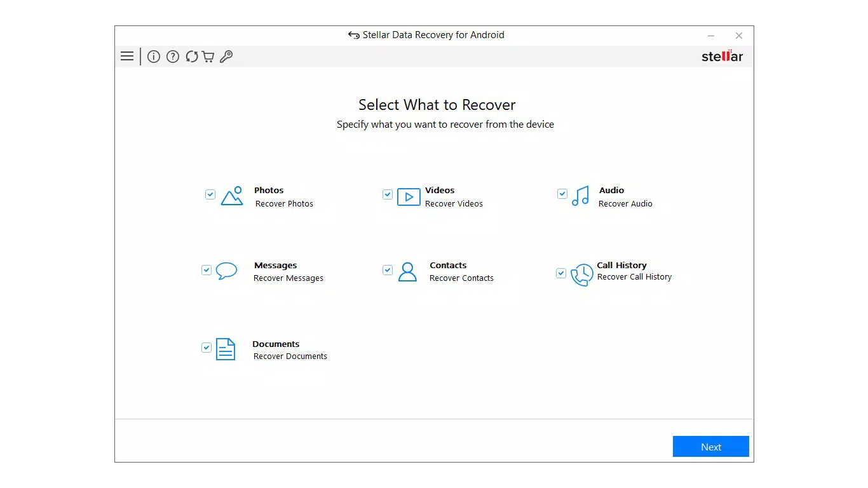Image resolution: width=868 pixels, height=488 pixels.
Task: Uncheck the Videos checkbox
Action: [388, 194]
